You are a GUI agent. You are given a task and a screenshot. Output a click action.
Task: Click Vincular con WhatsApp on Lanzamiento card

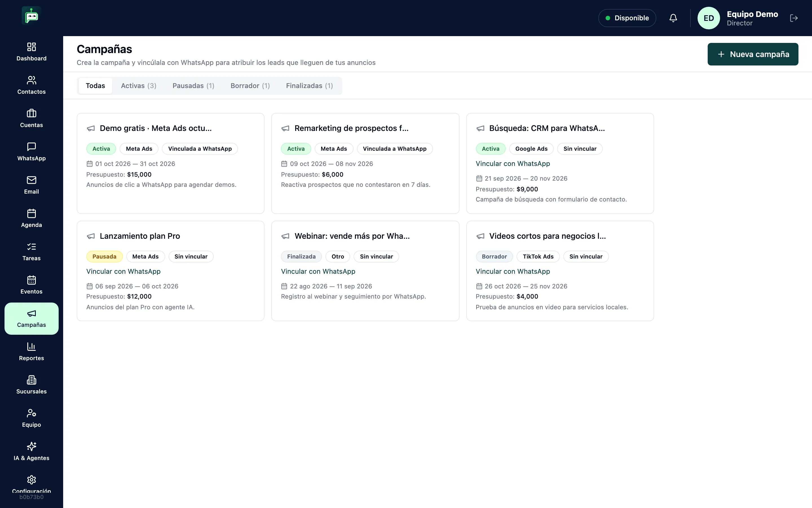123,271
